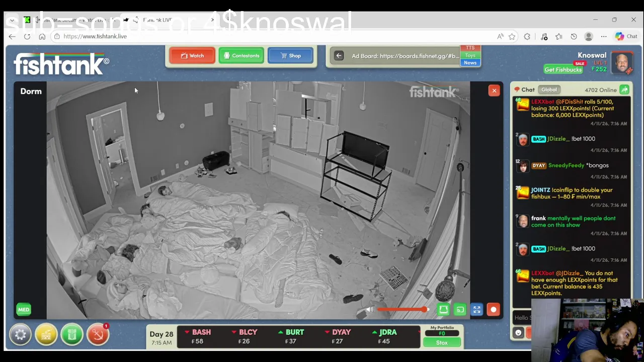Mute the stream with speaker icon
Screen dimensions: 644x362
point(370,310)
